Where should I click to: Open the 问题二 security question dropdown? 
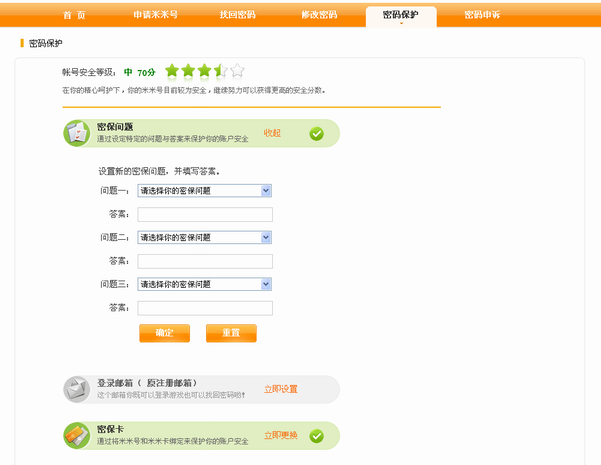[x=205, y=237]
